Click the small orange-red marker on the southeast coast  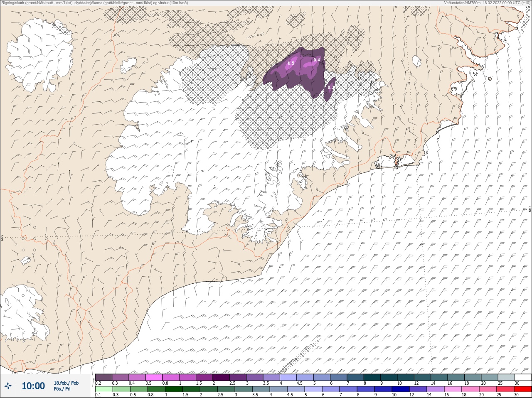pyautogui.click(x=397, y=164)
